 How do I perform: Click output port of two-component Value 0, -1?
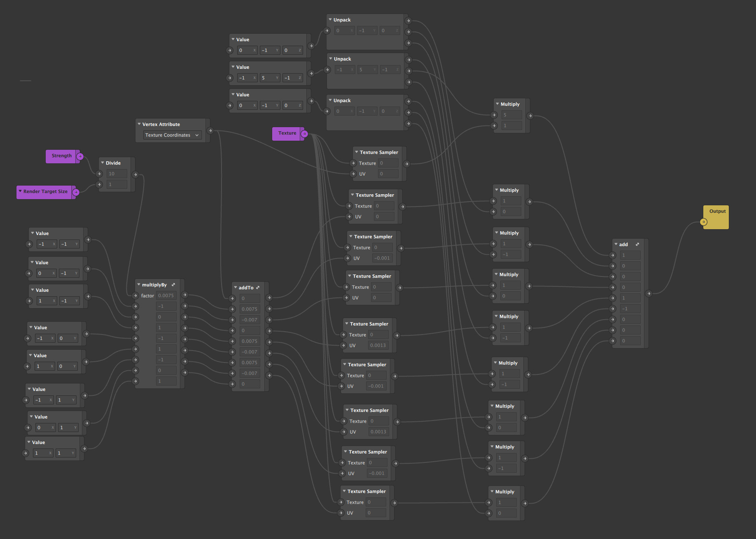coord(87,269)
